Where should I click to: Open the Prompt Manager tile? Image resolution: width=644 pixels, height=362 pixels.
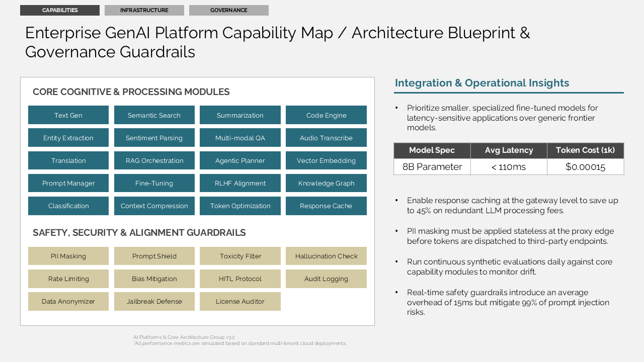tap(68, 183)
